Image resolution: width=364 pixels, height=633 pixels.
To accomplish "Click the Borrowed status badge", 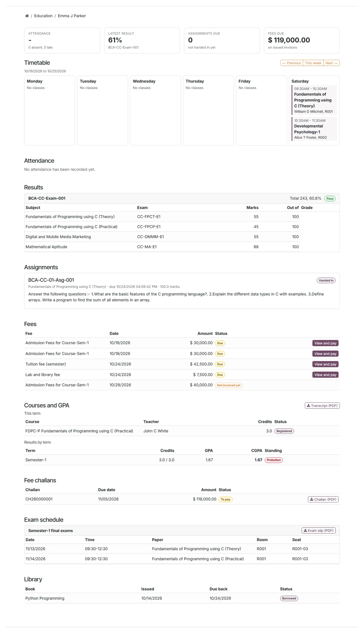I will 289,599.
